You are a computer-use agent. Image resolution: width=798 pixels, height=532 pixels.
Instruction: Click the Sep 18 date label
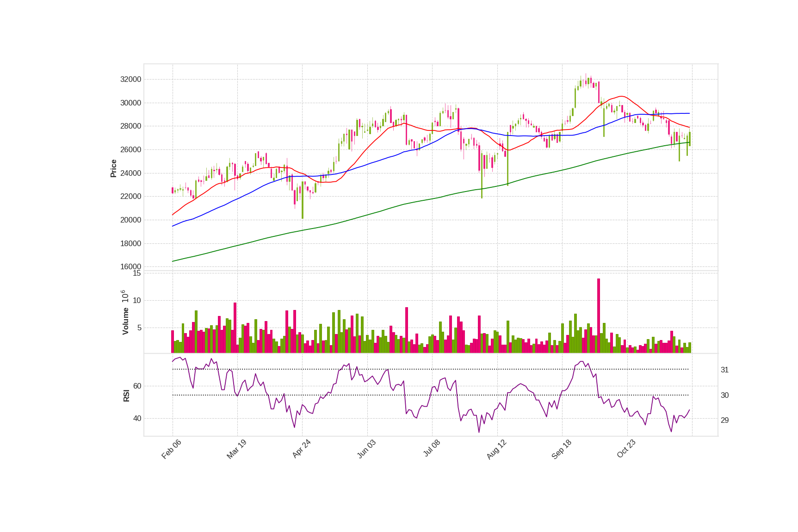(562, 449)
